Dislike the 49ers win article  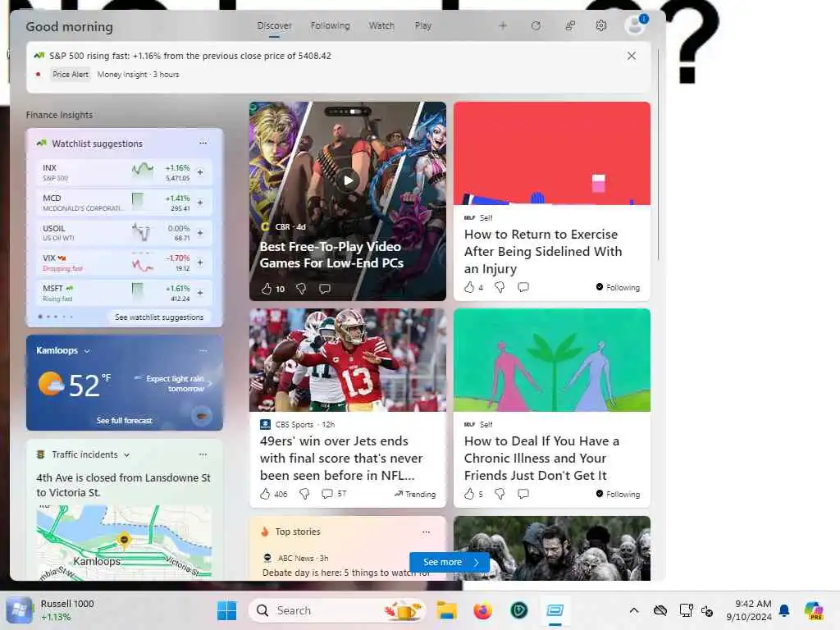304,494
